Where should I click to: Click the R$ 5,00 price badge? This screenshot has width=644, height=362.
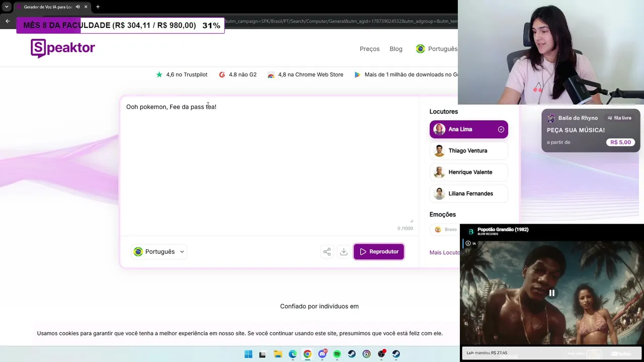coord(620,142)
